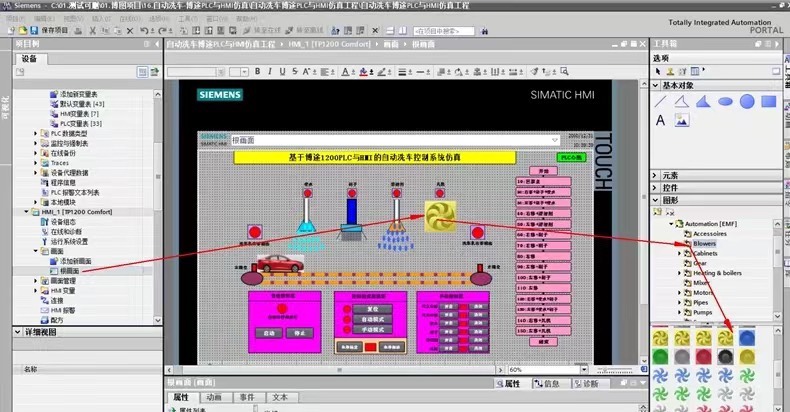Select PLC变量表 [33] in project tree
Image resolution: width=790 pixels, height=412 pixels.
(81, 123)
